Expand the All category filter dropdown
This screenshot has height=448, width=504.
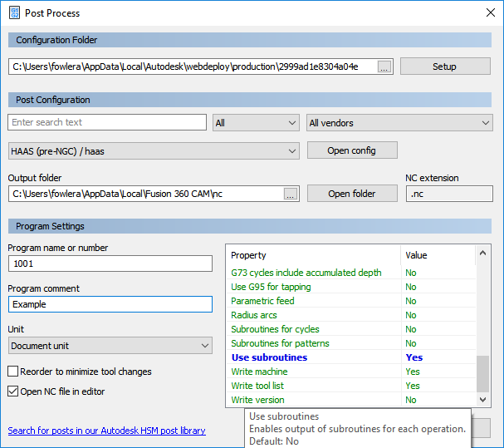click(x=256, y=123)
